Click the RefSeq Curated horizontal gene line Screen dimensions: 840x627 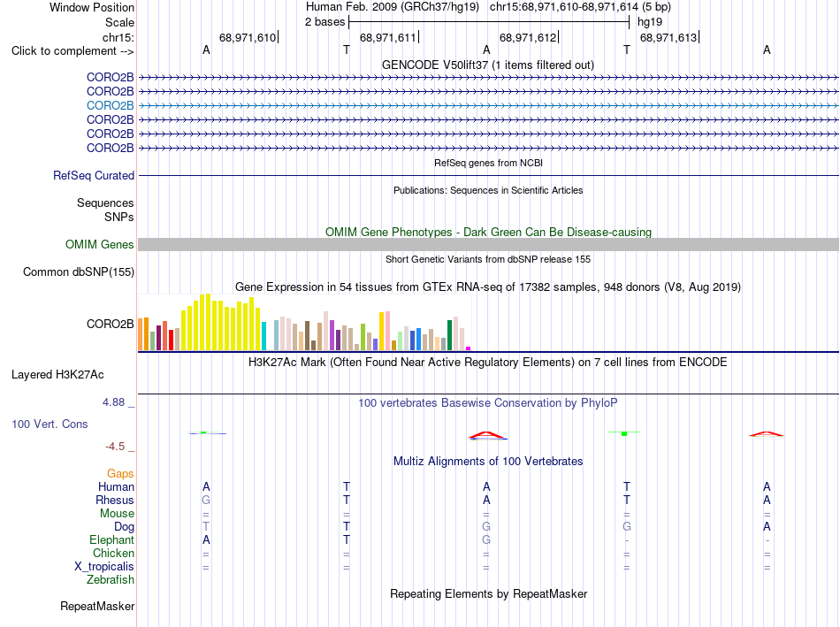pyautogui.click(x=488, y=175)
